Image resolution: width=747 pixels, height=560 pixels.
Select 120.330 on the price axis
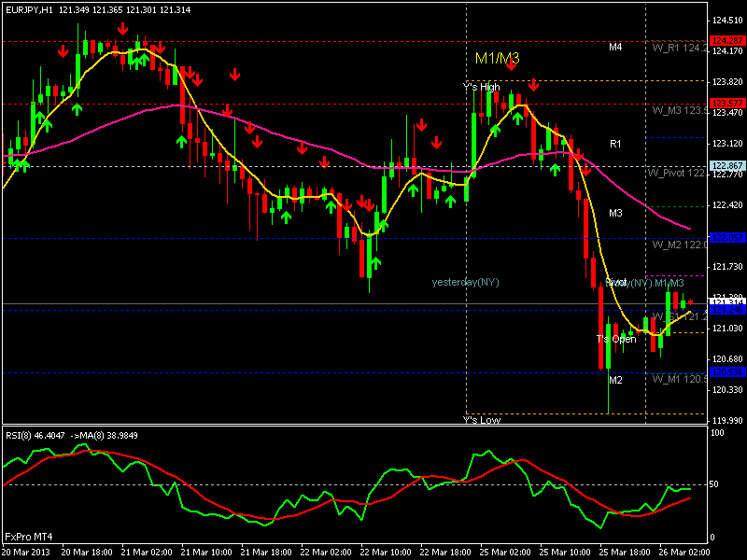pyautogui.click(x=727, y=389)
